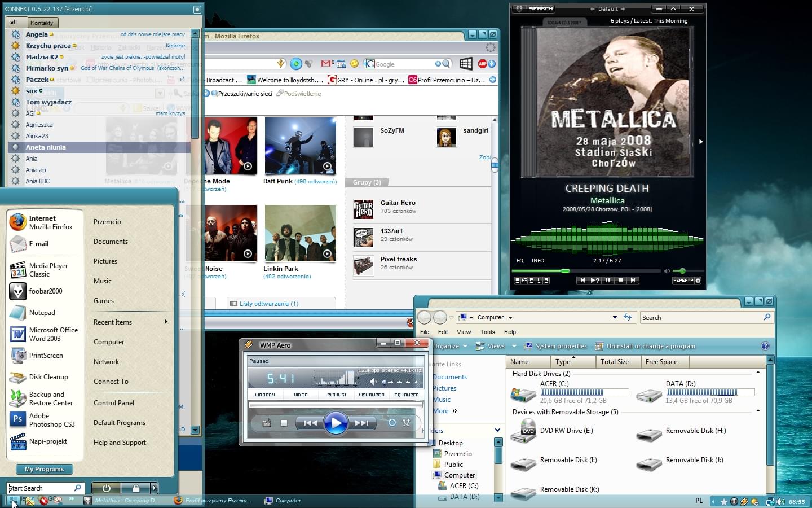Open the View menu in Explorer

[x=464, y=332]
